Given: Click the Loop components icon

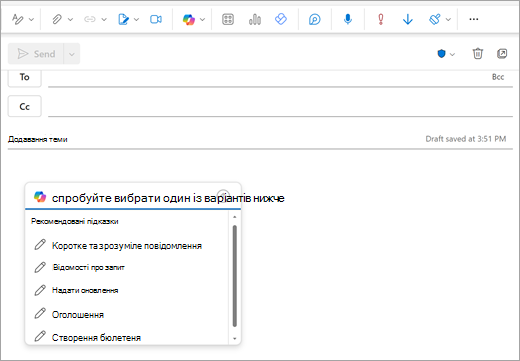Looking at the screenshot, I should point(315,19).
